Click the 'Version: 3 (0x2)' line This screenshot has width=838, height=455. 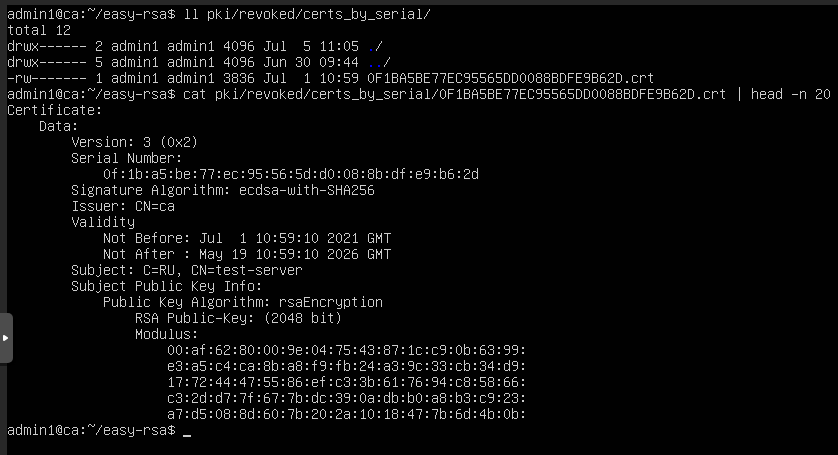pyautogui.click(x=135, y=142)
